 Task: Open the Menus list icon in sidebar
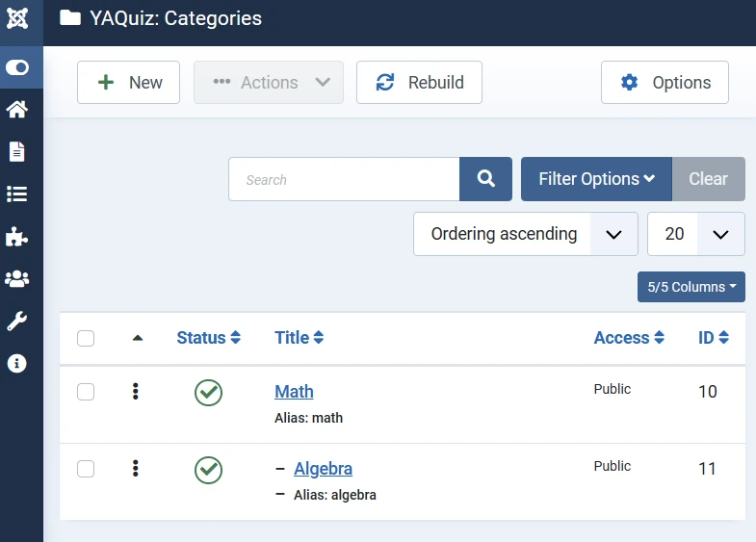coord(17,194)
